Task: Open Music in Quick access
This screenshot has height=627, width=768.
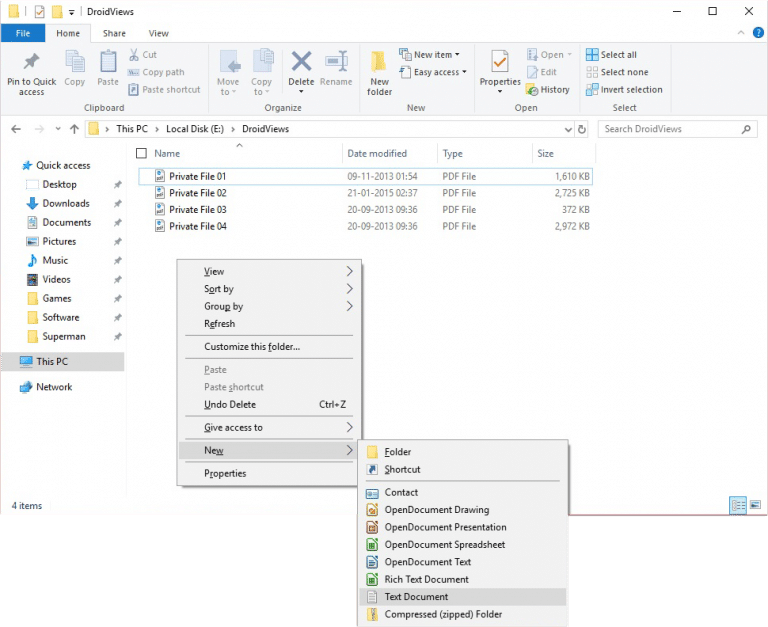Action: (55, 261)
